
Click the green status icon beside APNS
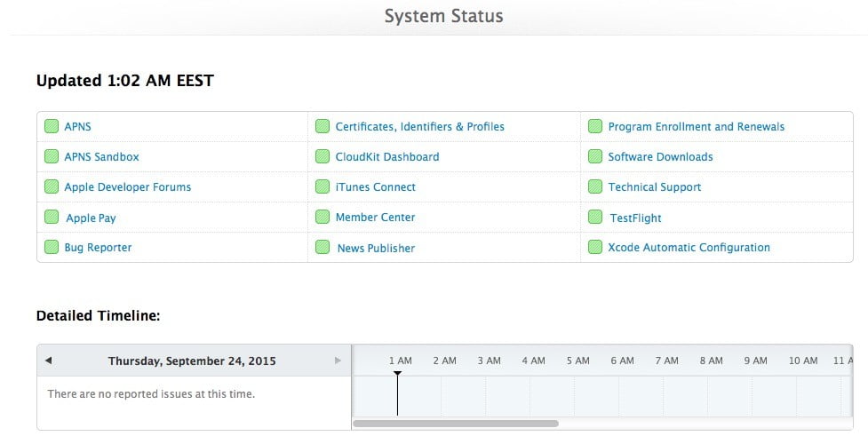(x=52, y=127)
